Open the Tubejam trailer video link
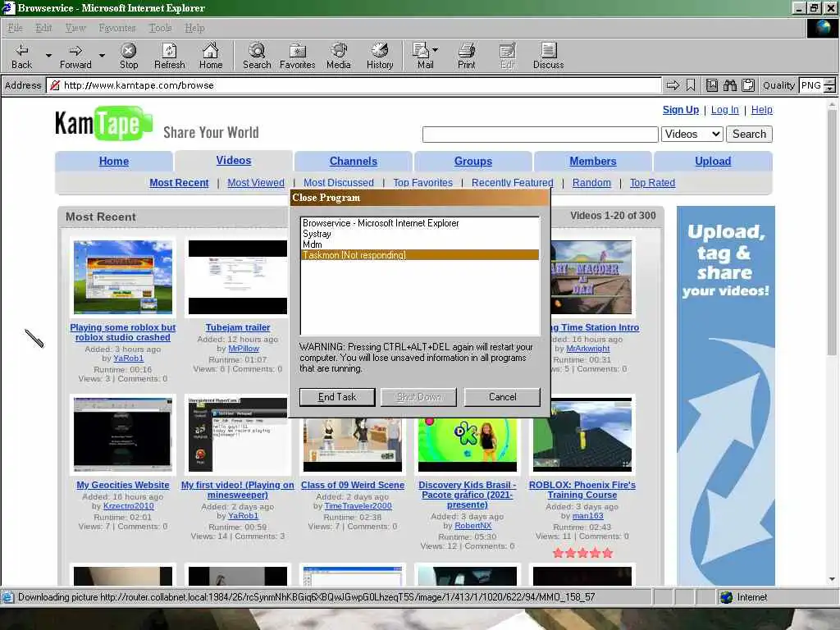 coord(238,327)
